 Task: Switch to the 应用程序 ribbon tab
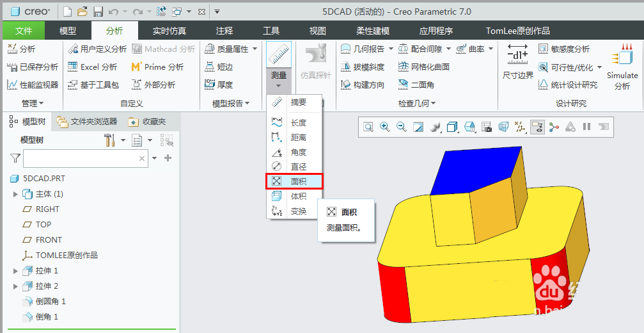(436, 31)
